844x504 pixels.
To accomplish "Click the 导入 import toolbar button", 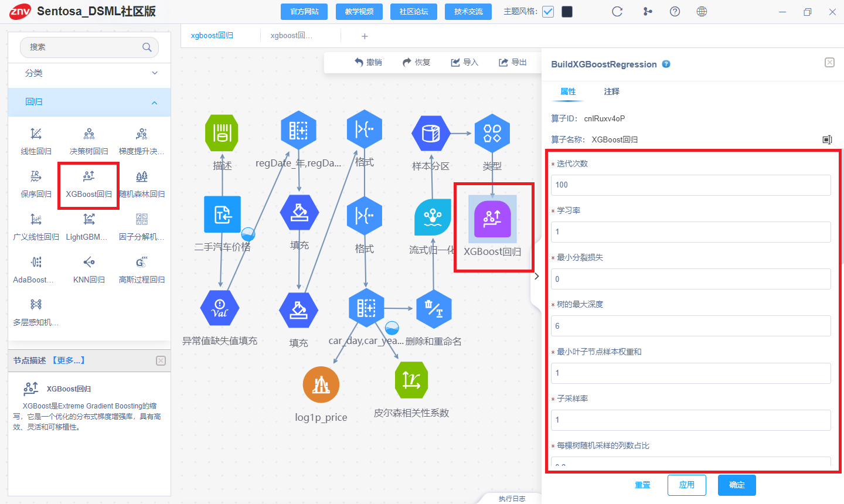I will [x=464, y=62].
